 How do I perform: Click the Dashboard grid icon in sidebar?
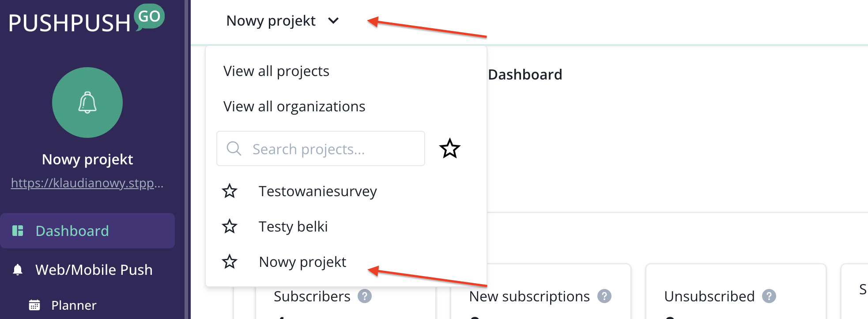[x=18, y=231]
